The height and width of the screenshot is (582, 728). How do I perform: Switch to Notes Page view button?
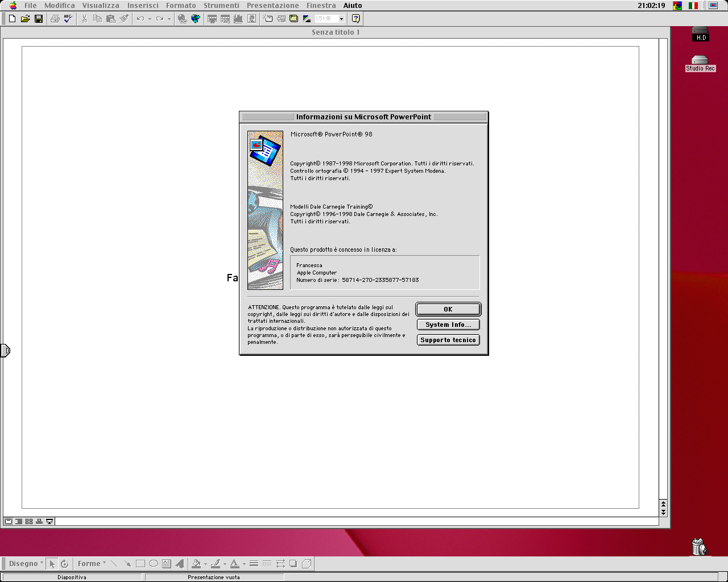point(39,521)
